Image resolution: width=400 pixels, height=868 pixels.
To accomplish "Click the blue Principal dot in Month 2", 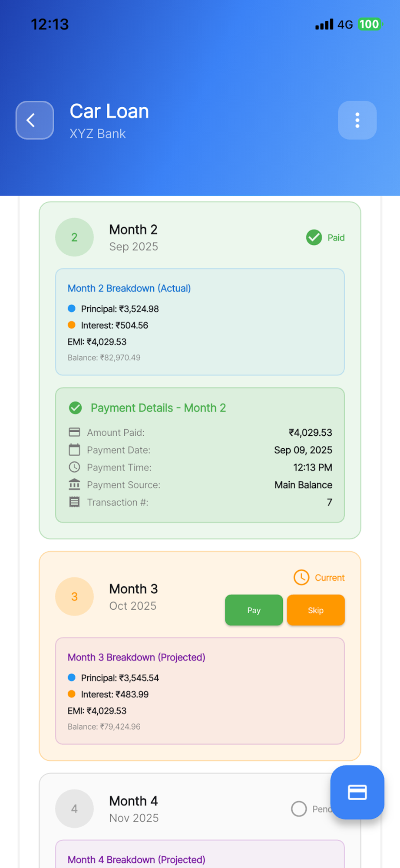I will (x=72, y=309).
